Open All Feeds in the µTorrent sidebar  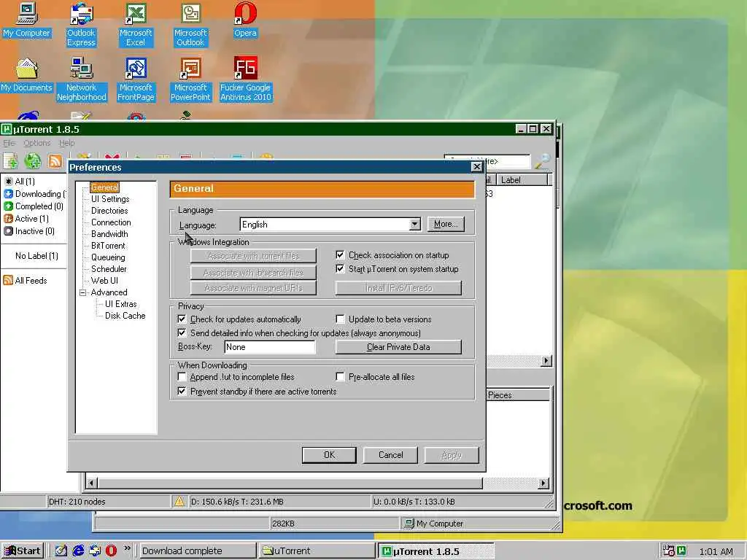click(25, 281)
